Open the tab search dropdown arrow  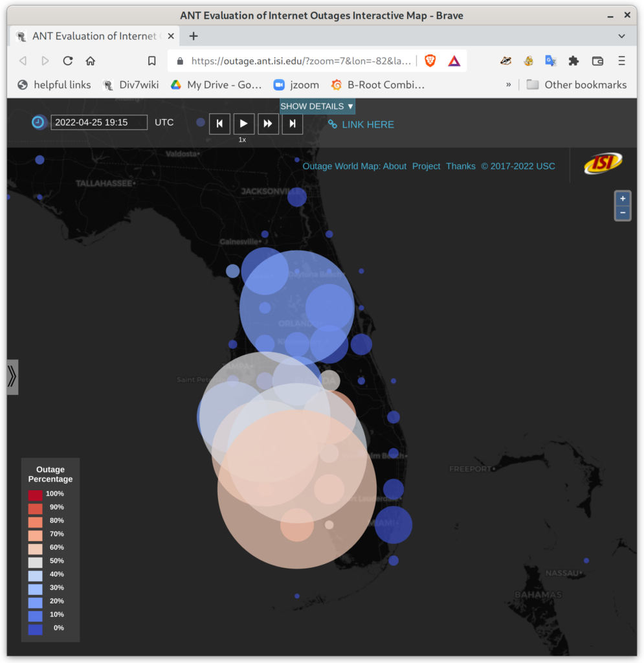click(x=621, y=36)
